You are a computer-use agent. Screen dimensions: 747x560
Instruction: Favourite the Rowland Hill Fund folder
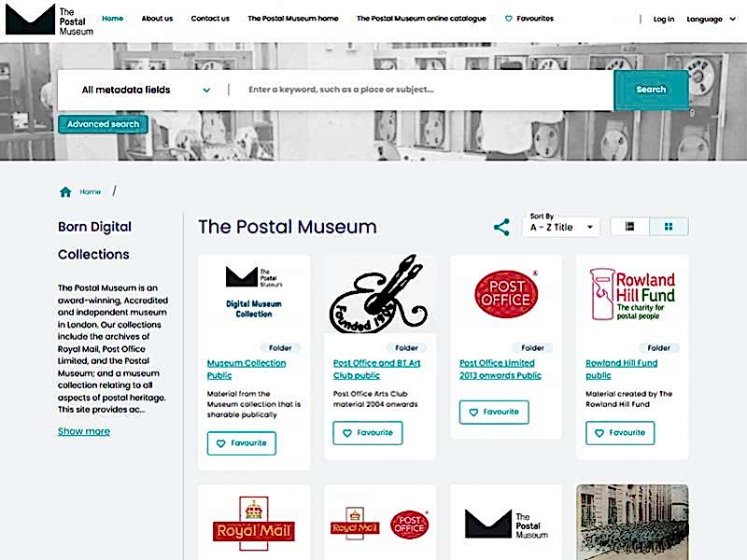(620, 433)
